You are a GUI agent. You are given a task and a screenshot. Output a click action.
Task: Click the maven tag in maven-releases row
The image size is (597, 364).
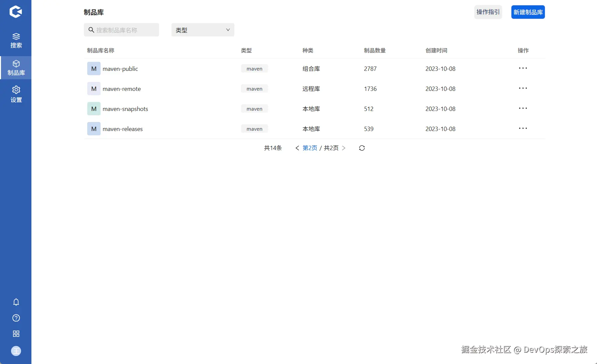254,129
